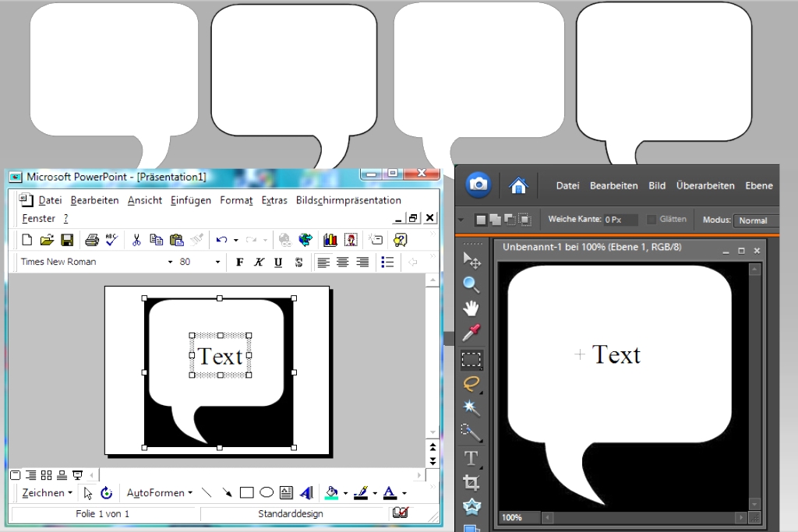This screenshot has height=532, width=798.
Task: Toggle bold formatting (F button)
Action: (239, 262)
